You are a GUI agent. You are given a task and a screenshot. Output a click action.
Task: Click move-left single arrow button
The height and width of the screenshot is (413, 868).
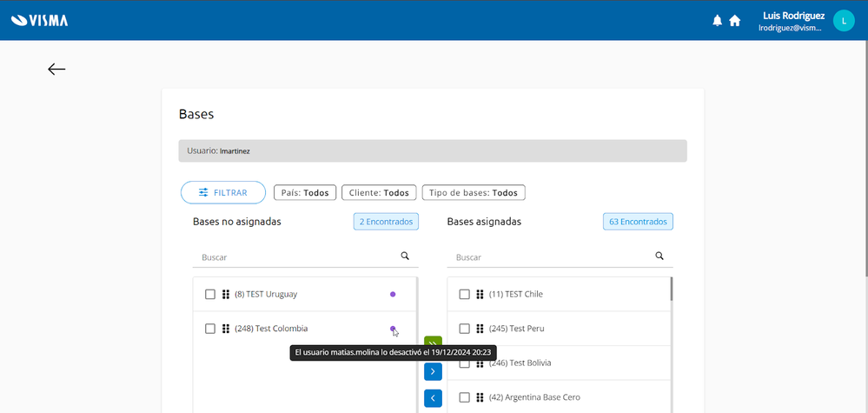coord(433,398)
